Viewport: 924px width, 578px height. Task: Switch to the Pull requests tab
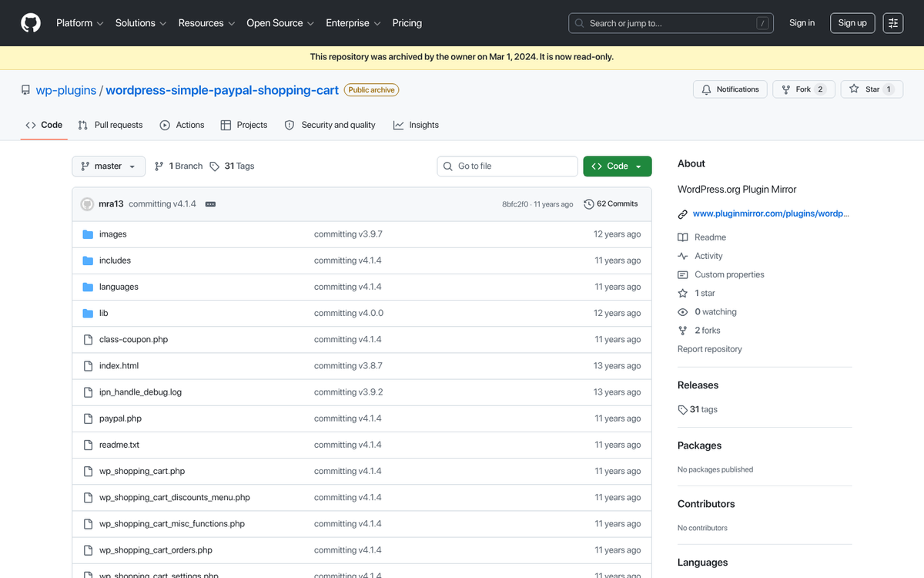(x=111, y=125)
